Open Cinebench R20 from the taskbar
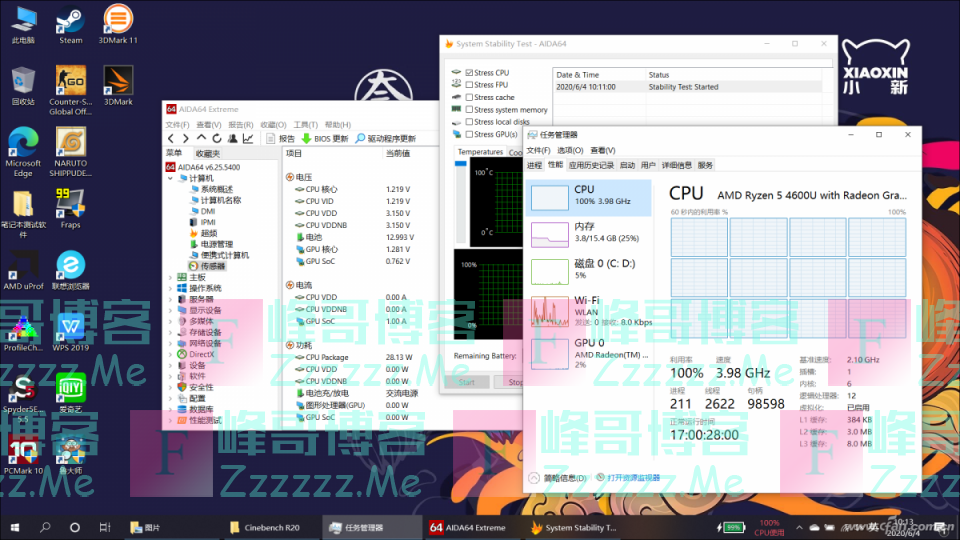960x540 pixels. tap(265, 527)
